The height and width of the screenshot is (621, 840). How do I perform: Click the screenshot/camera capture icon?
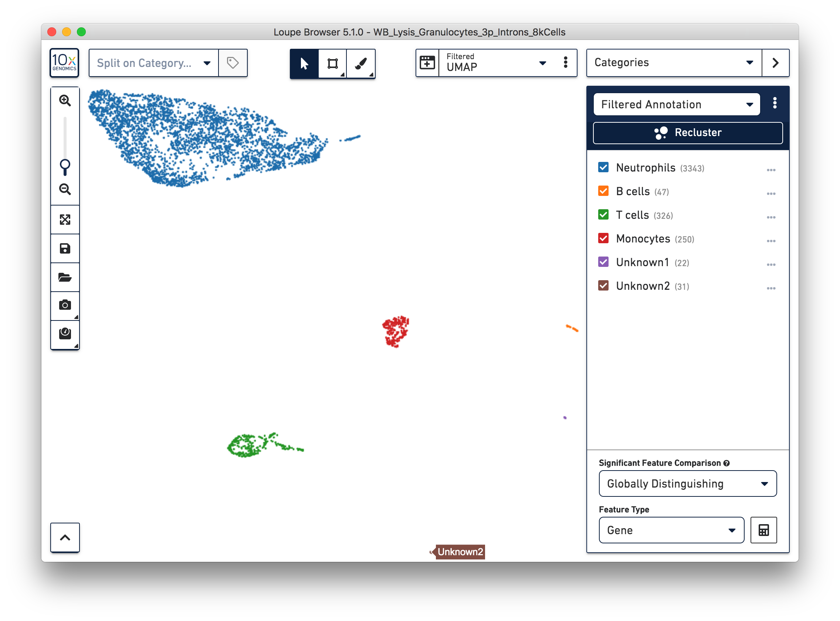(65, 305)
